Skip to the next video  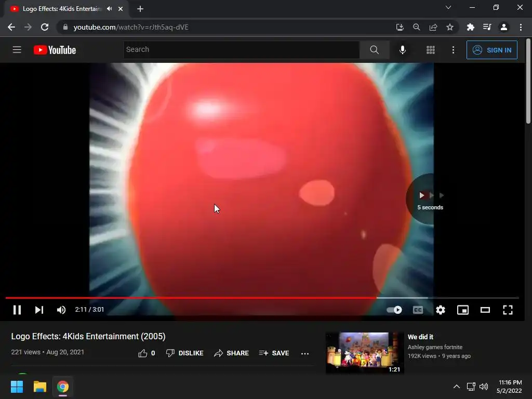coord(39,310)
